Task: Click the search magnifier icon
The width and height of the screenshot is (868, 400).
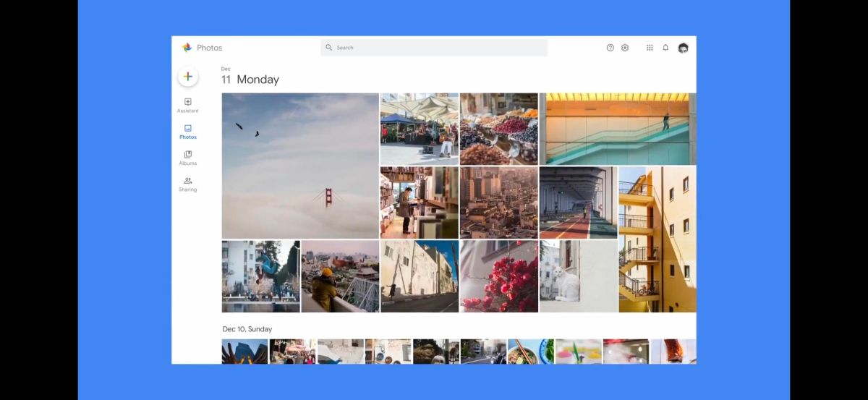Action: [329, 48]
